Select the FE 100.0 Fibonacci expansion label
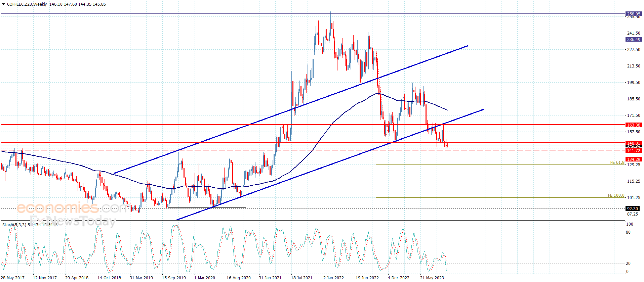Screen dimensions: 644x282 616,195
